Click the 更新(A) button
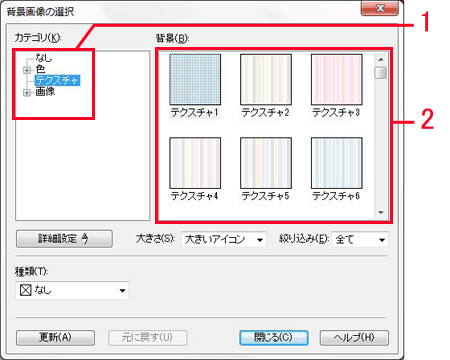This screenshot has height=360, width=450. click(x=55, y=338)
